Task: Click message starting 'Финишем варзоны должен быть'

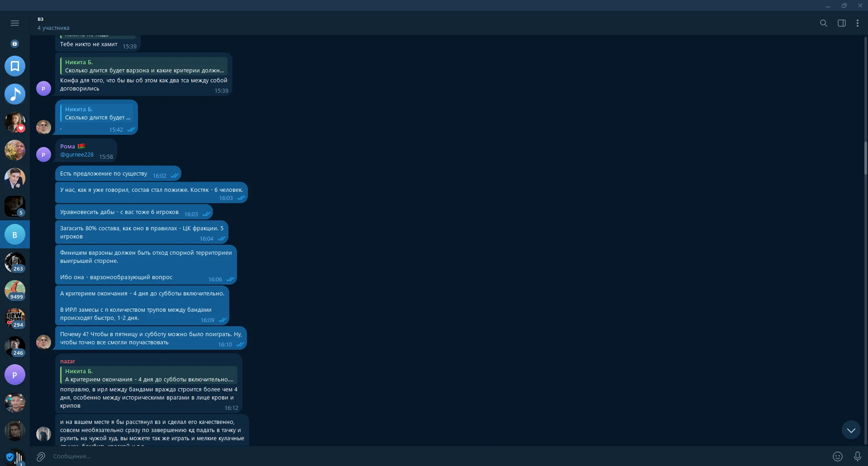Action: (146, 265)
